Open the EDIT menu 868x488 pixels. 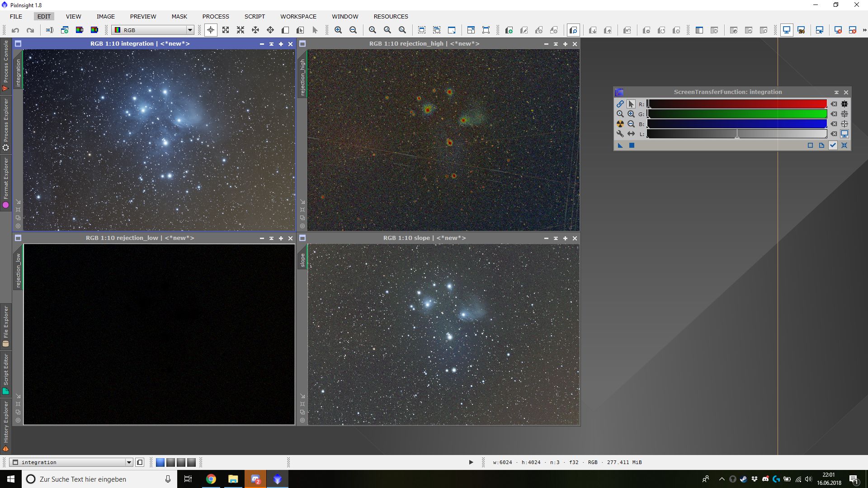click(44, 16)
